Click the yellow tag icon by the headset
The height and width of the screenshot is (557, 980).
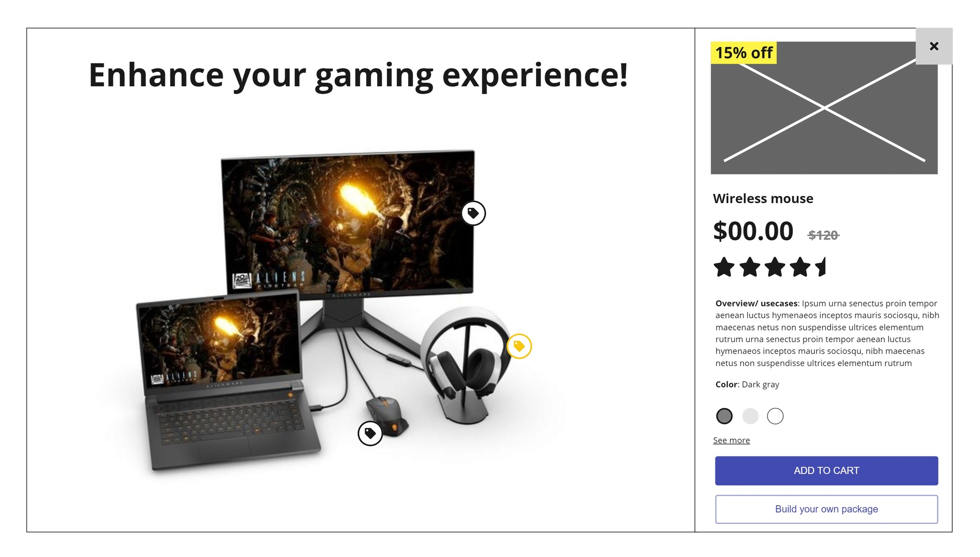click(519, 346)
